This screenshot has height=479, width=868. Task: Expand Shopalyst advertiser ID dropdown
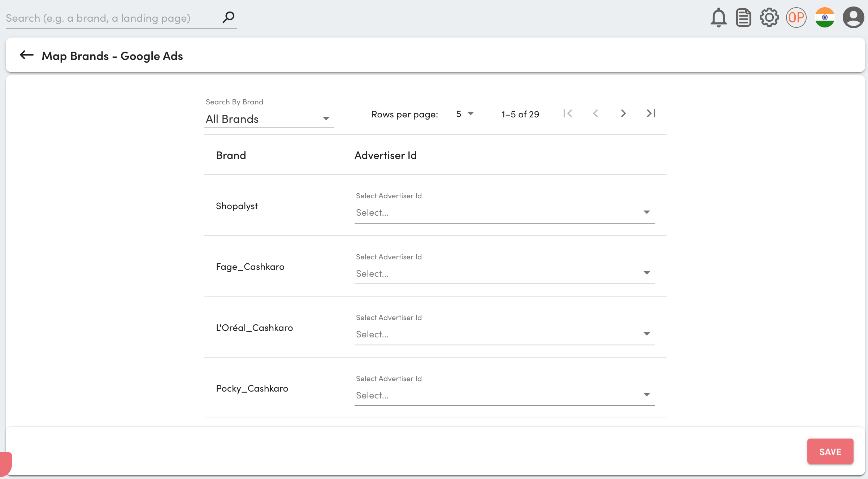click(x=504, y=212)
